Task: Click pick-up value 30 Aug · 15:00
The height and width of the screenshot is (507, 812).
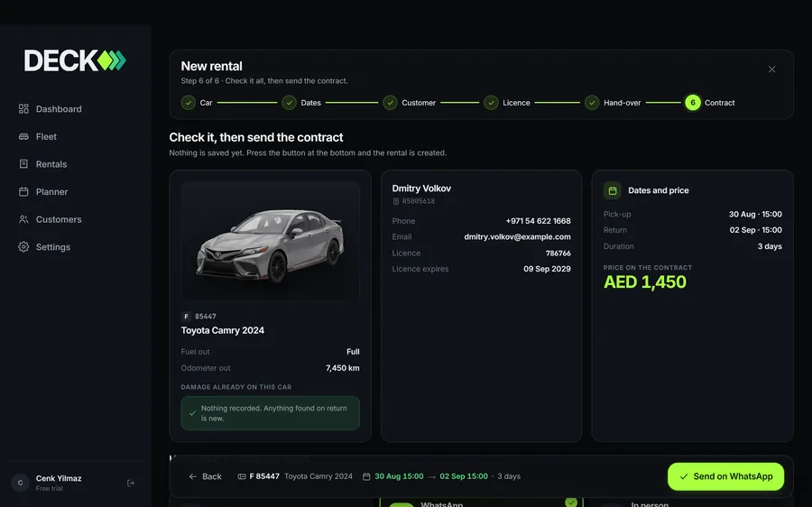Action: coord(755,215)
